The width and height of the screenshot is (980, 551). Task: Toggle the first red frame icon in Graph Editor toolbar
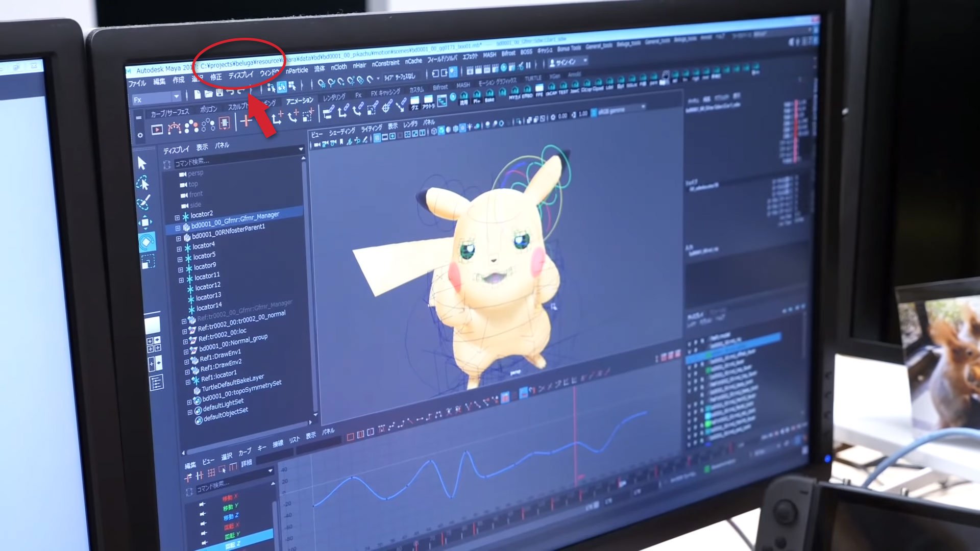pyautogui.click(x=350, y=437)
